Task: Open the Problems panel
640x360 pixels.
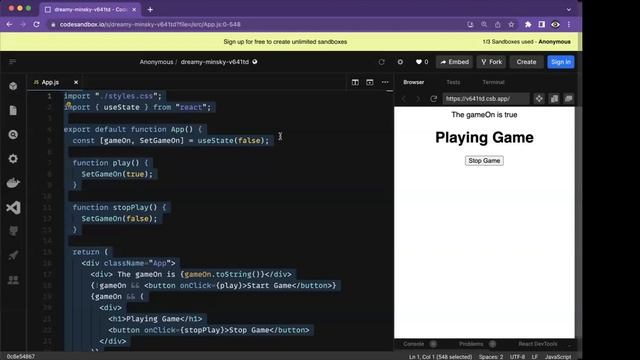Action: click(471, 344)
